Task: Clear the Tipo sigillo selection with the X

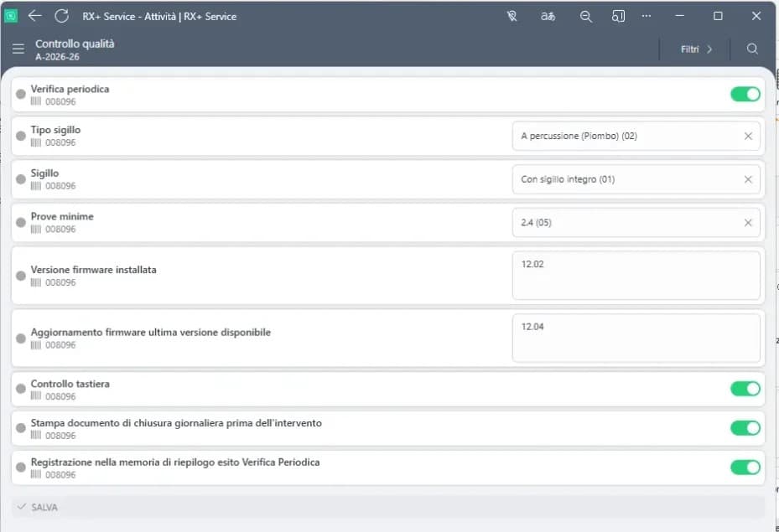Action: pyautogui.click(x=748, y=136)
